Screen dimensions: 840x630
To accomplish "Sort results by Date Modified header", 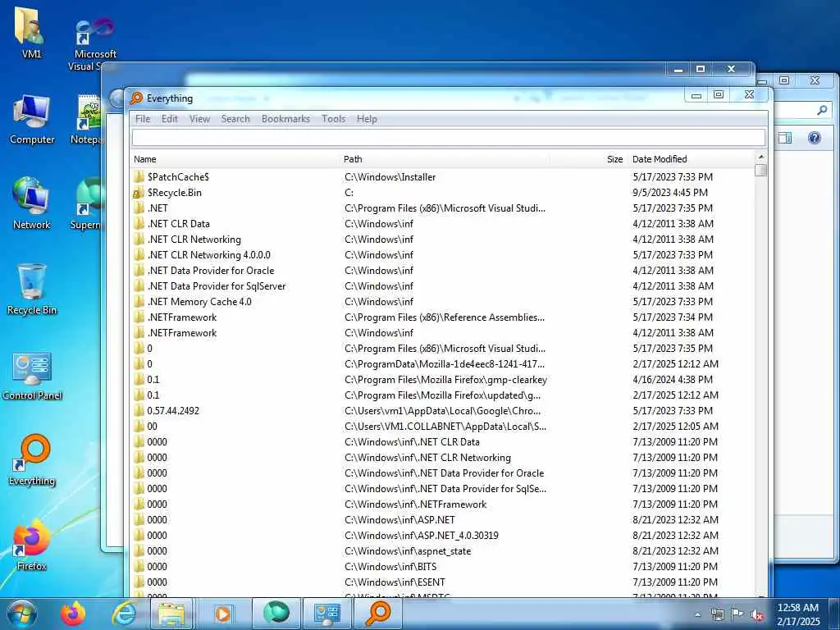I will (691, 159).
